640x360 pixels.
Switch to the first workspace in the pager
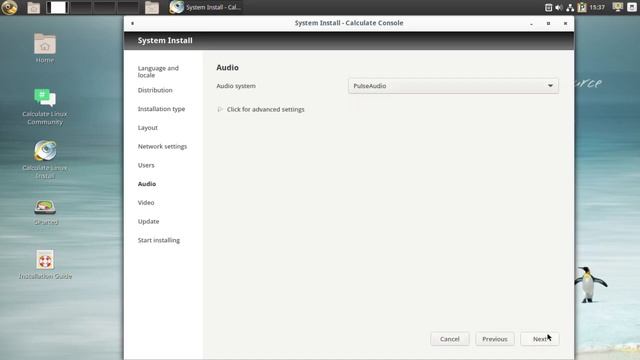click(57, 7)
